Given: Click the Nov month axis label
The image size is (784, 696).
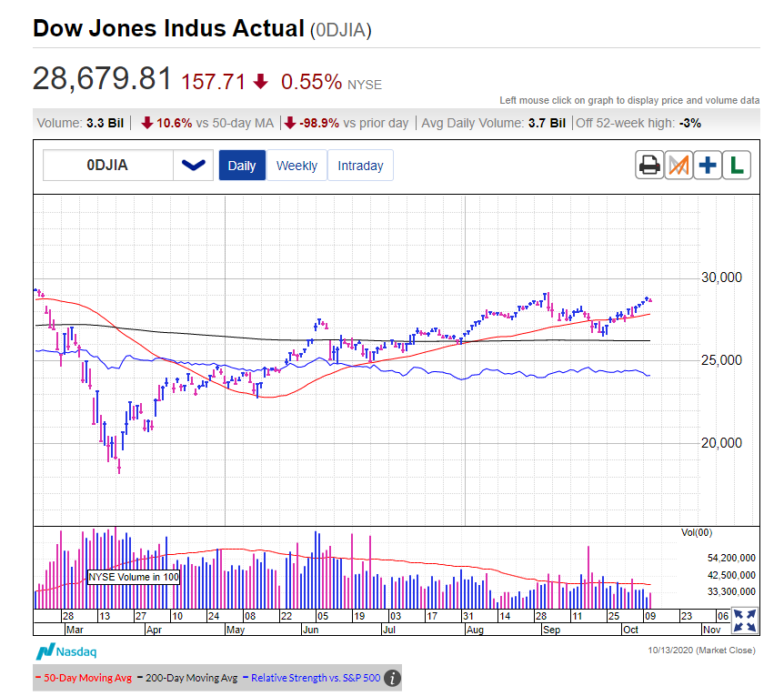Looking at the screenshot, I should coord(711,630).
